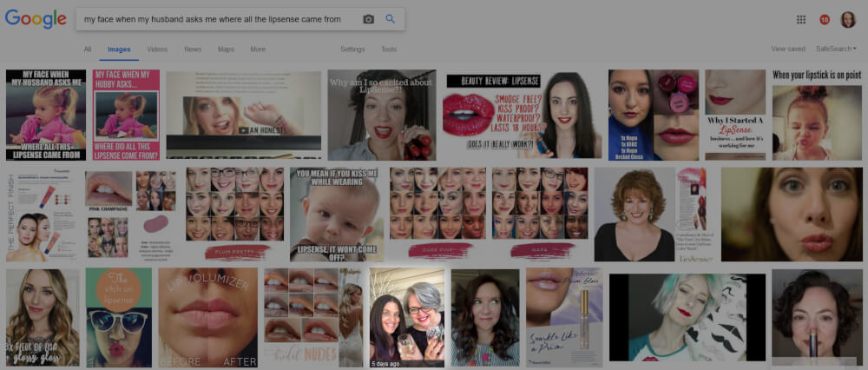This screenshot has width=868, height=370.
Task: Show the search Tools options
Action: (389, 50)
